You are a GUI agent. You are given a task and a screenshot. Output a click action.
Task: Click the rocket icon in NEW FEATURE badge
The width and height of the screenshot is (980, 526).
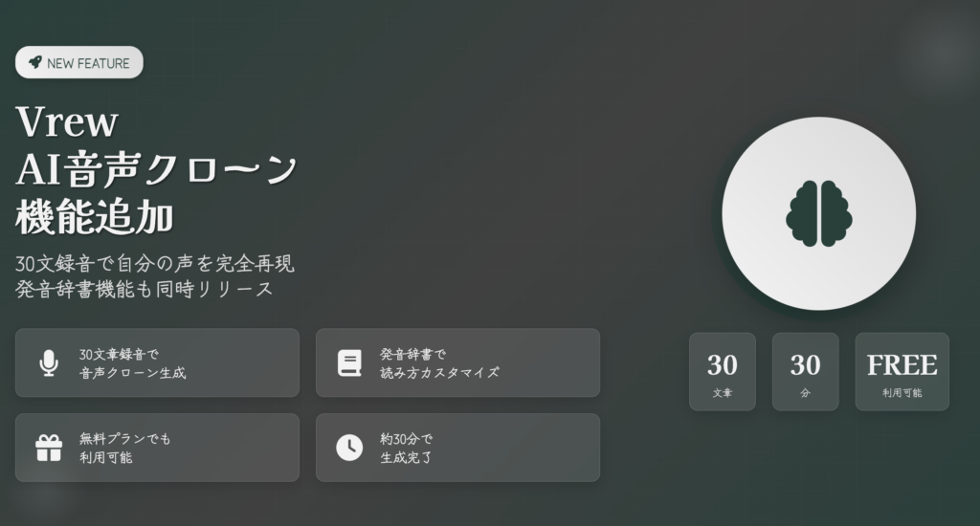coord(35,62)
